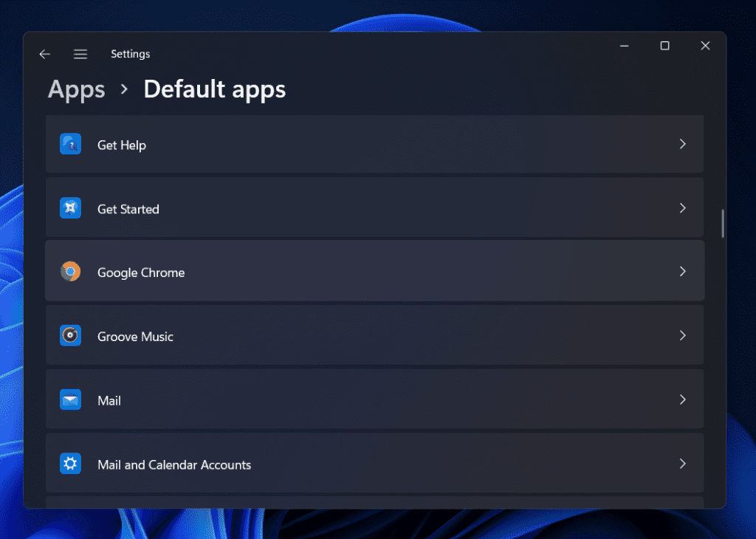Click the Get Started app icon
This screenshot has height=539, width=756.
pos(70,207)
